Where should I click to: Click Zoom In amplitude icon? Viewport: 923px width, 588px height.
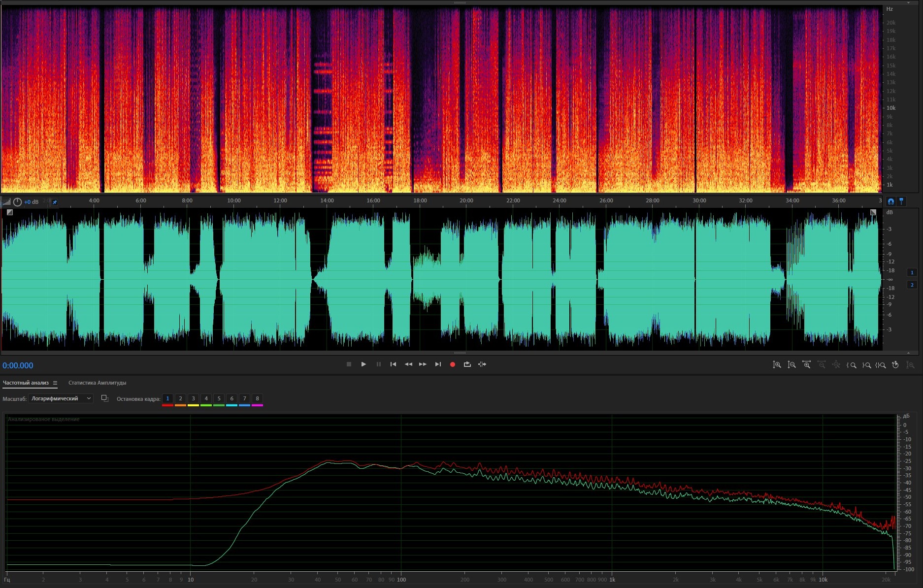click(777, 365)
